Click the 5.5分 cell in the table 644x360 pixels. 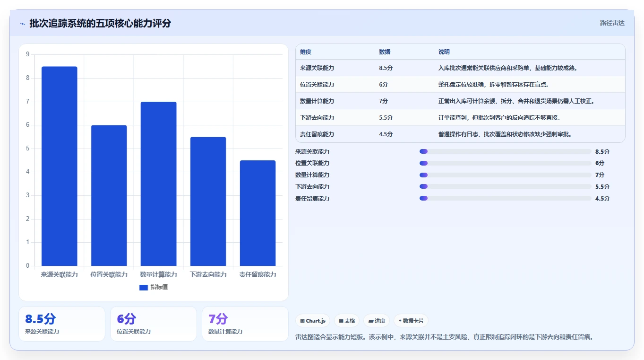[386, 118]
